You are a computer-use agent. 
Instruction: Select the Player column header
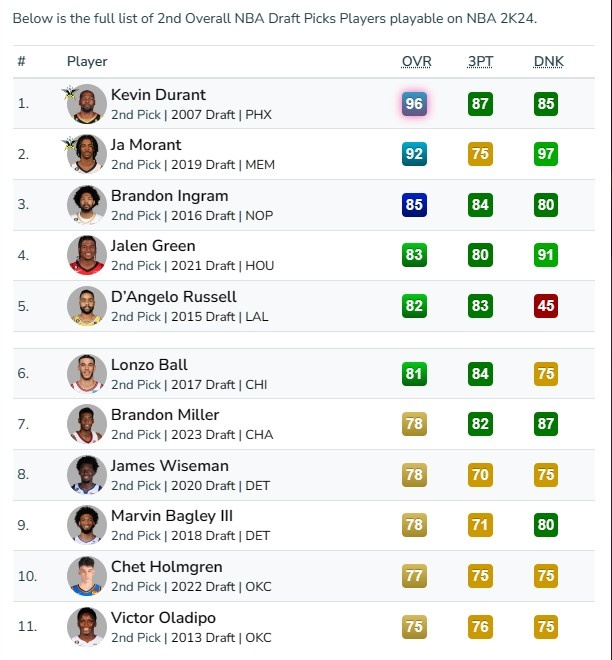pyautogui.click(x=87, y=61)
